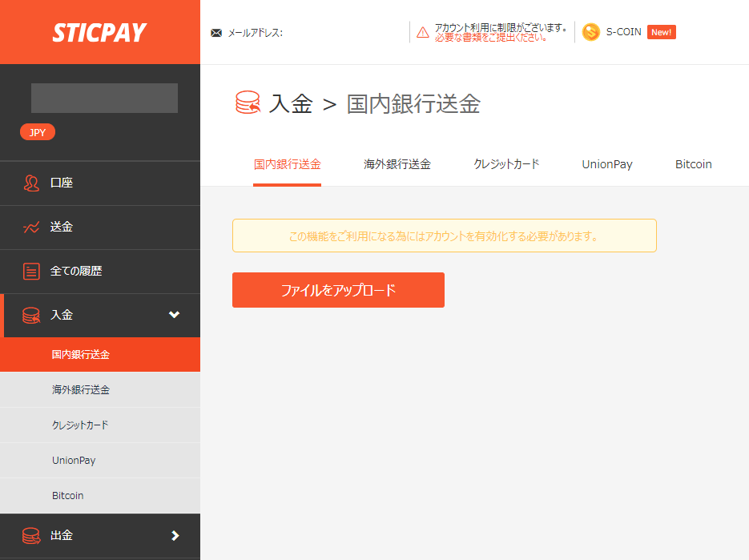Switch to the 海外銀行送金 tab
Viewport: 749px width, 560px height.
[x=397, y=164]
